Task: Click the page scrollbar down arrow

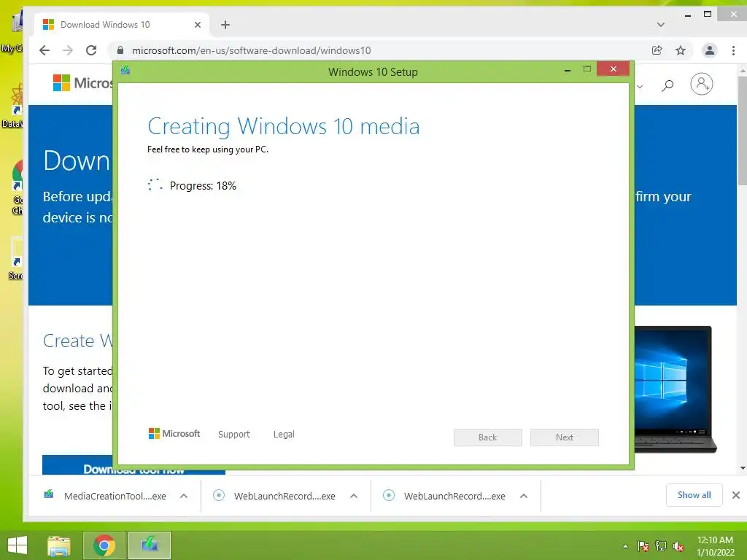Action: [x=742, y=469]
